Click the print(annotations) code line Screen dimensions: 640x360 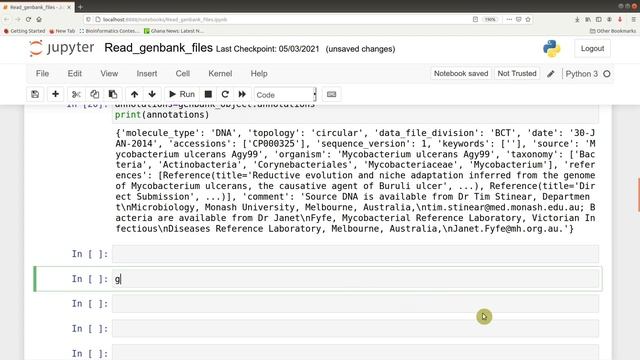pos(162,115)
